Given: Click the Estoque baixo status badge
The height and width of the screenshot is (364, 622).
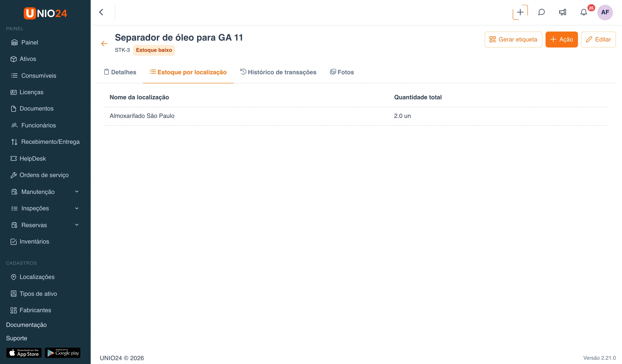Looking at the screenshot, I should (154, 50).
